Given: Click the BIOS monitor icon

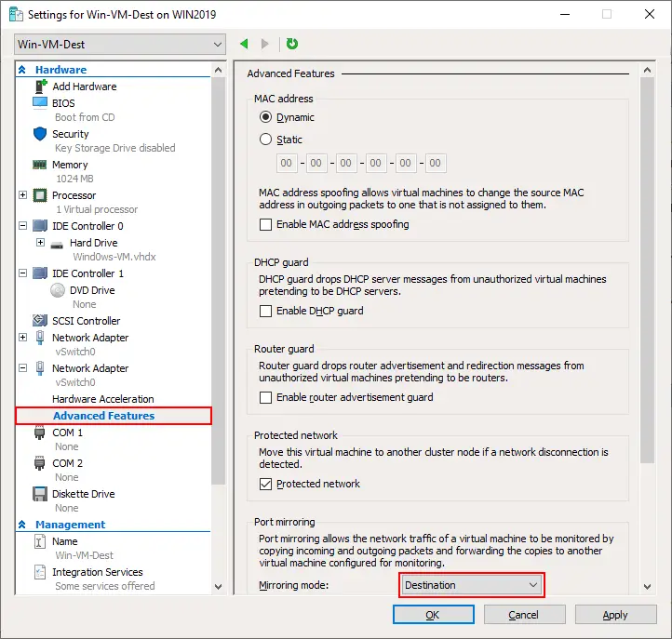Looking at the screenshot, I should [40, 103].
